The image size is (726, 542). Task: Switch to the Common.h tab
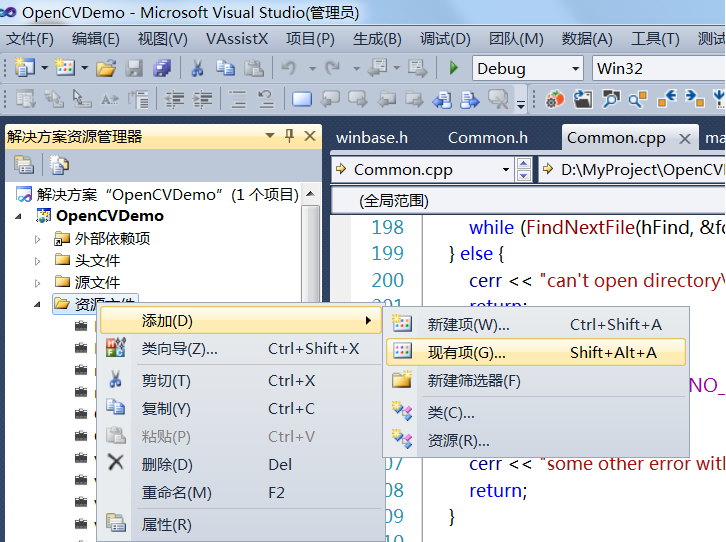click(488, 138)
